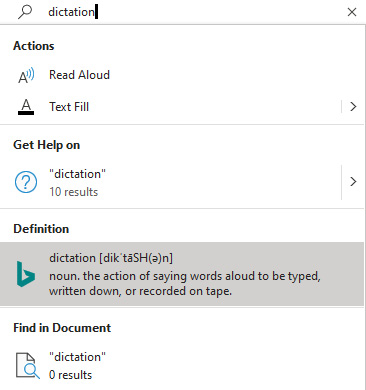Clear search with the X icon
Viewport: 366px width, 390px height.
point(352,12)
